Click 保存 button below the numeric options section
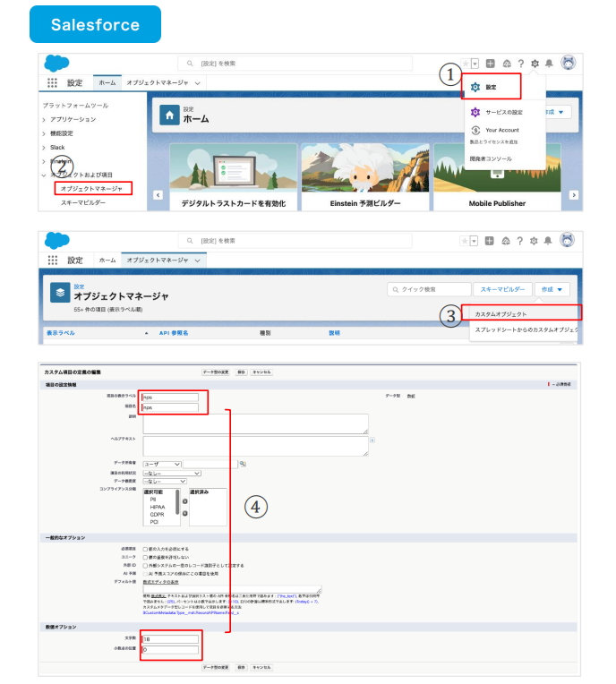This screenshot has width=616, height=684. (242, 667)
